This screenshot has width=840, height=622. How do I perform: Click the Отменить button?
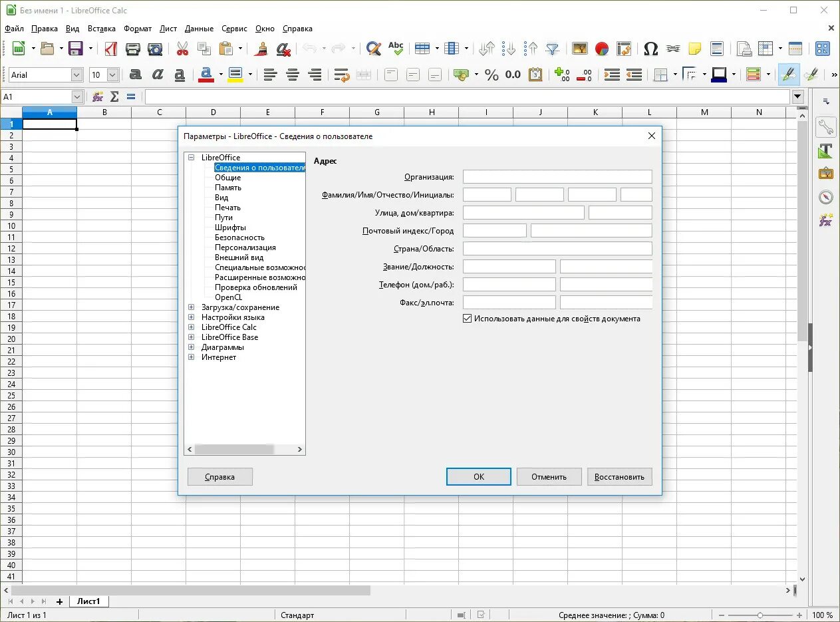coord(549,476)
